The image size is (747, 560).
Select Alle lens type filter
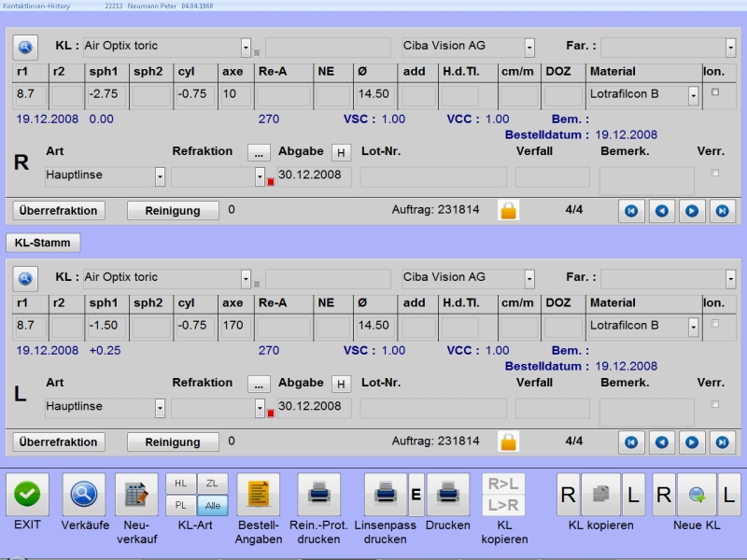point(213,505)
